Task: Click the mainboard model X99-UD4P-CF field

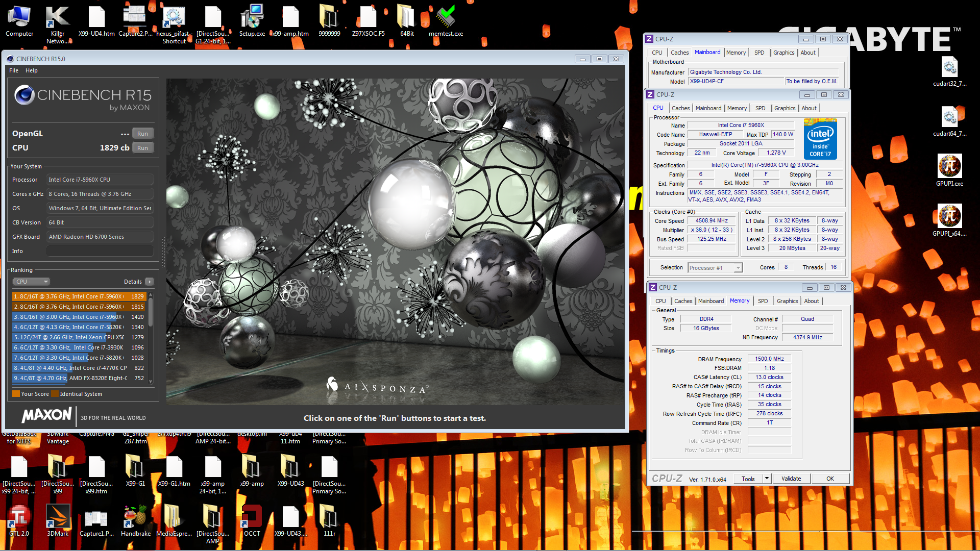Action: tap(736, 81)
